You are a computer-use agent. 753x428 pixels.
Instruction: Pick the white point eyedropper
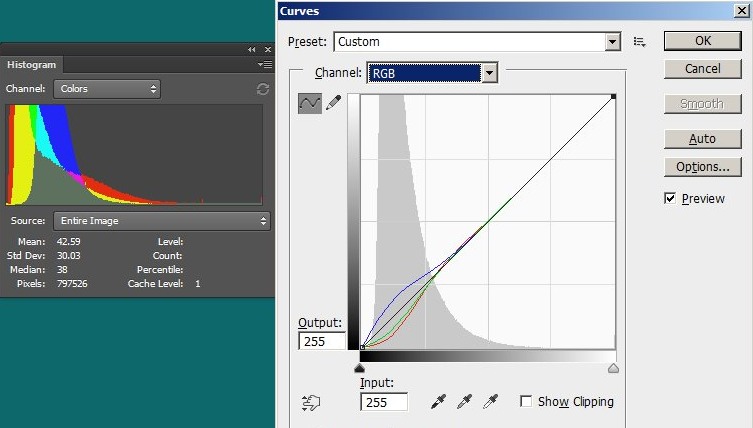click(x=490, y=401)
